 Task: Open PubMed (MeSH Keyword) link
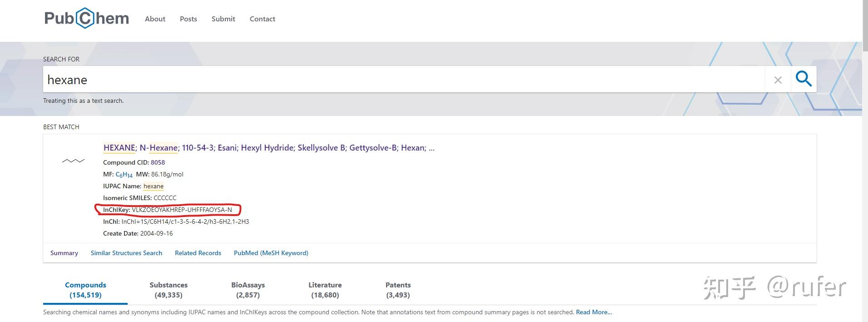[x=271, y=253]
